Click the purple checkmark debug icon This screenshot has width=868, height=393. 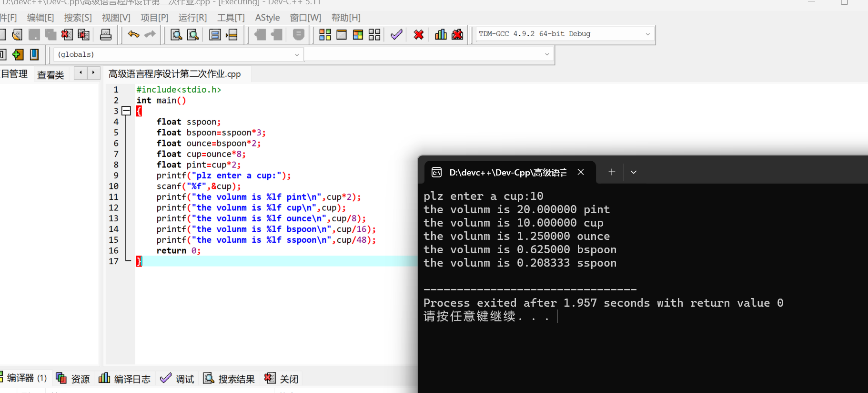396,34
